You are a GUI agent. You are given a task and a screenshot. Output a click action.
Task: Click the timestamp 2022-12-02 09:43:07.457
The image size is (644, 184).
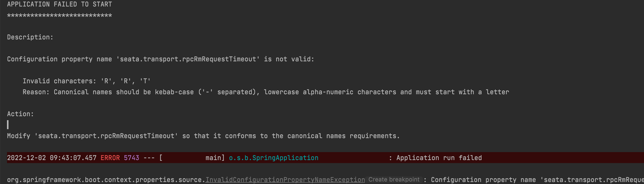pyautogui.click(x=52, y=158)
